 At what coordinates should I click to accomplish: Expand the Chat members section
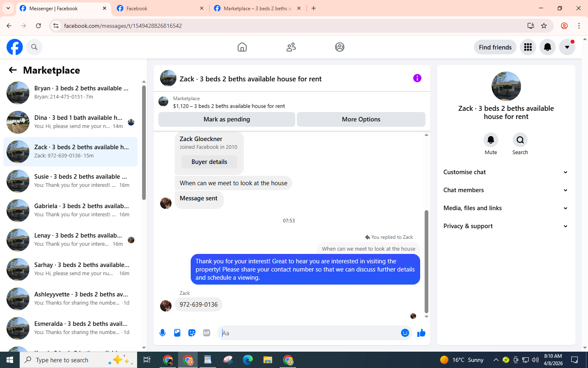506,190
